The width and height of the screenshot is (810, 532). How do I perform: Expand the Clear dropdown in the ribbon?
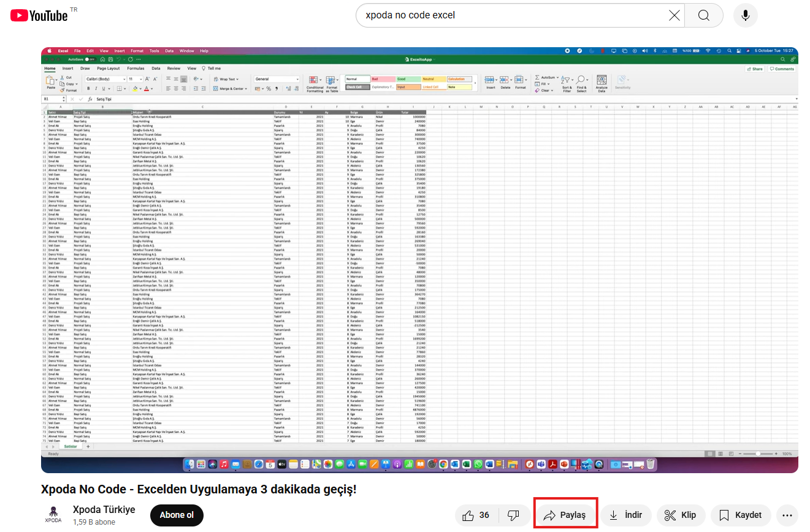(x=551, y=90)
